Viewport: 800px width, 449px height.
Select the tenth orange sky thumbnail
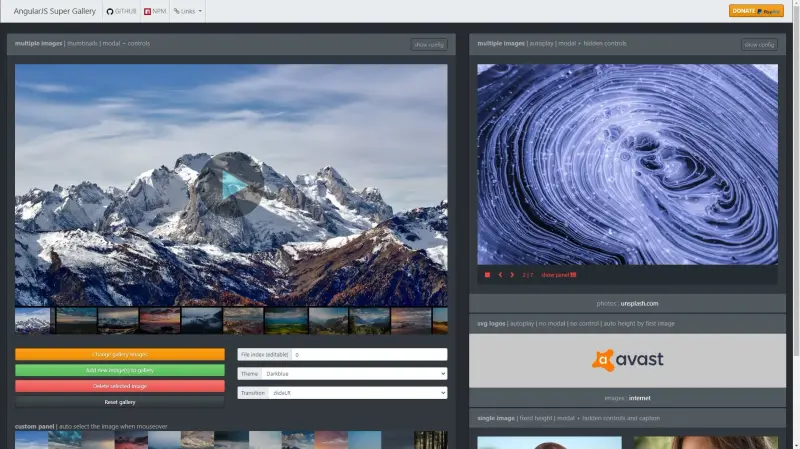coord(411,320)
